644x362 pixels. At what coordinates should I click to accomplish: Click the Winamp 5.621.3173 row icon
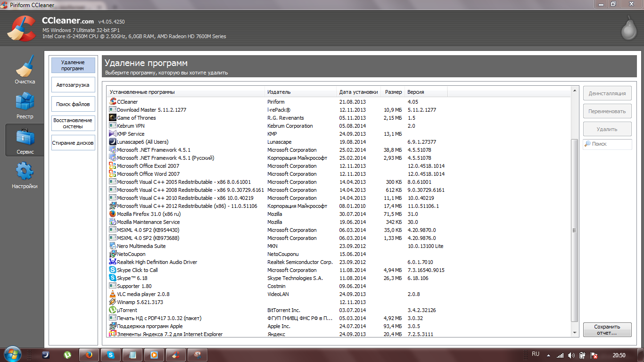(x=113, y=302)
